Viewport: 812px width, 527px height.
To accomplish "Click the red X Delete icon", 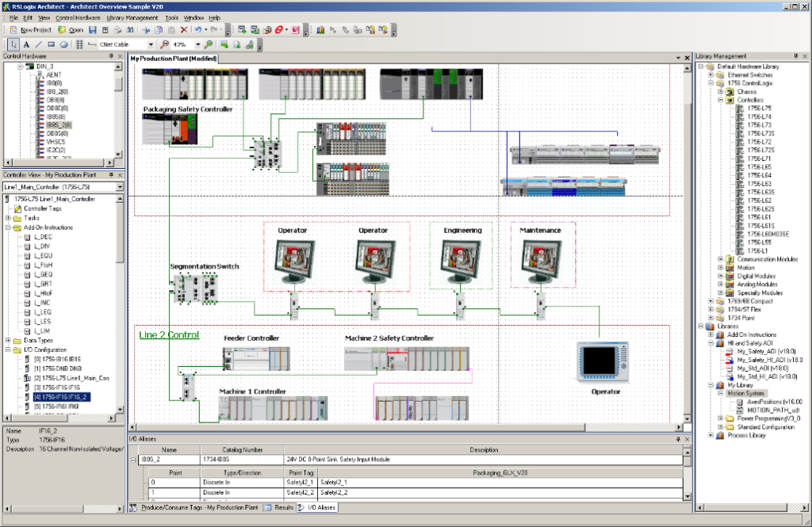I will click(184, 30).
